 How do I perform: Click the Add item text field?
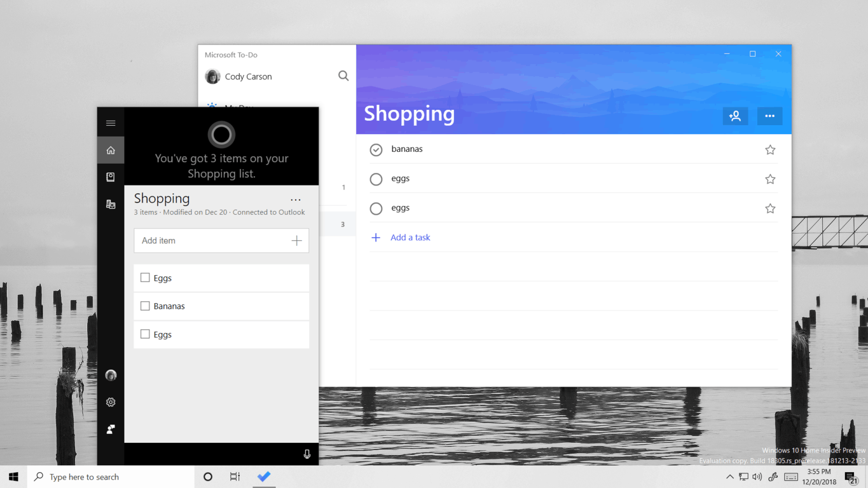click(x=221, y=241)
